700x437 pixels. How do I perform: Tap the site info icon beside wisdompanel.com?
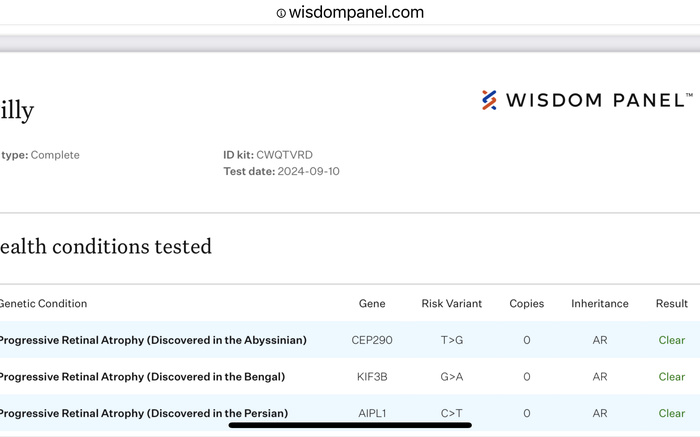[281, 13]
